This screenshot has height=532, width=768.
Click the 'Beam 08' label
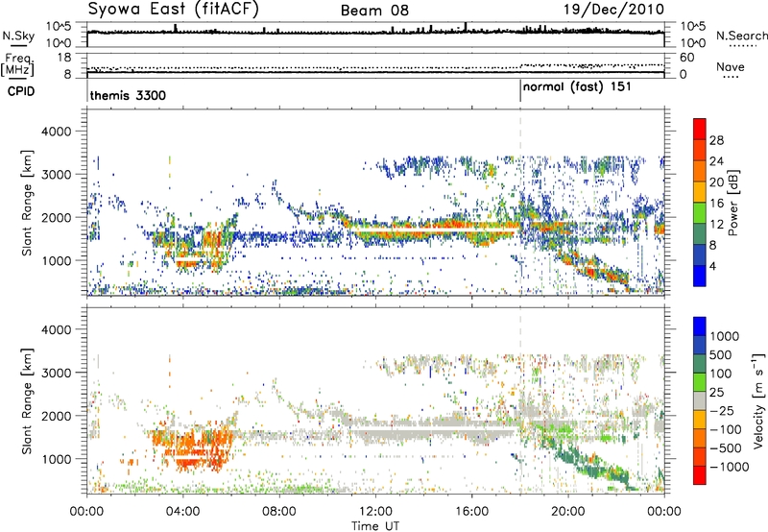374,11
